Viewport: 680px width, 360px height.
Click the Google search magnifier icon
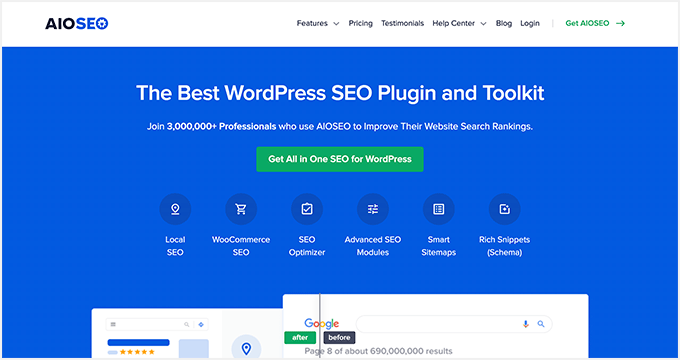pyautogui.click(x=541, y=324)
